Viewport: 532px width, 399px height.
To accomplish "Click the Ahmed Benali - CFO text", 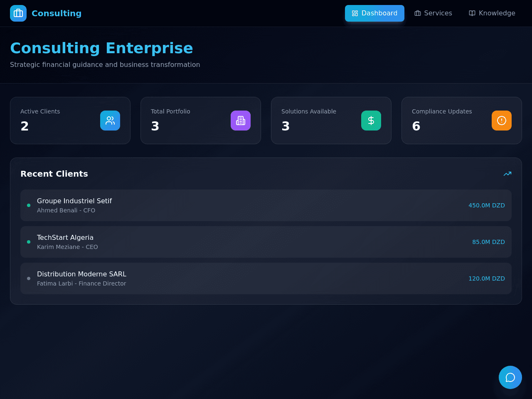I will 66,210.
